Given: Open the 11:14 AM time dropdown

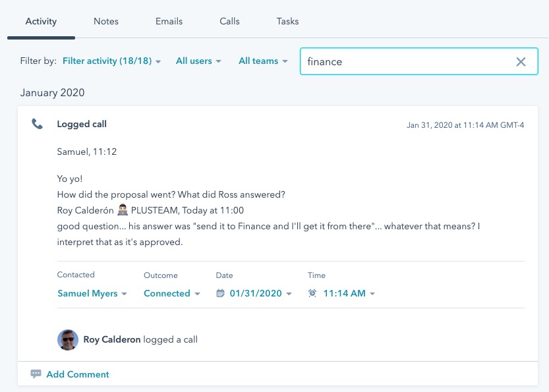Looking at the screenshot, I should (349, 293).
